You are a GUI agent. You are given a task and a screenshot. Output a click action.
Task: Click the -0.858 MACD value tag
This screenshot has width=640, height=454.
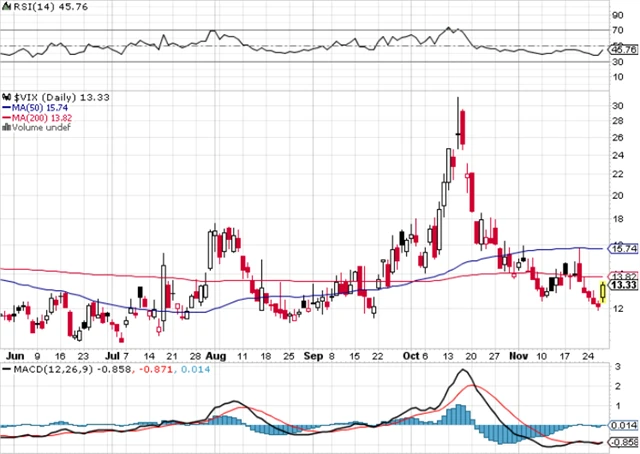(624, 441)
